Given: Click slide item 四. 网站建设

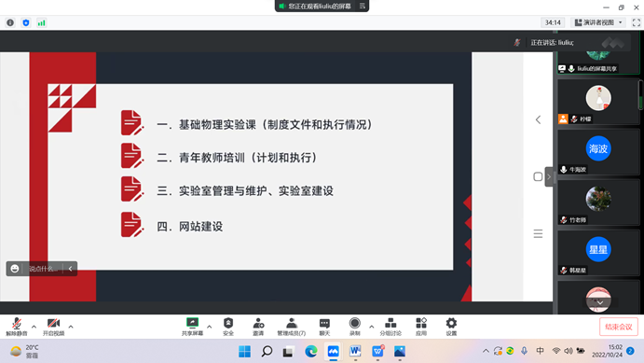Looking at the screenshot, I should click(x=190, y=227).
